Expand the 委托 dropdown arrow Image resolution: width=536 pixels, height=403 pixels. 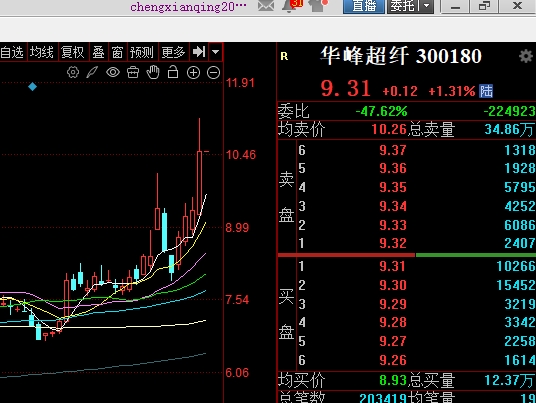(427, 6)
